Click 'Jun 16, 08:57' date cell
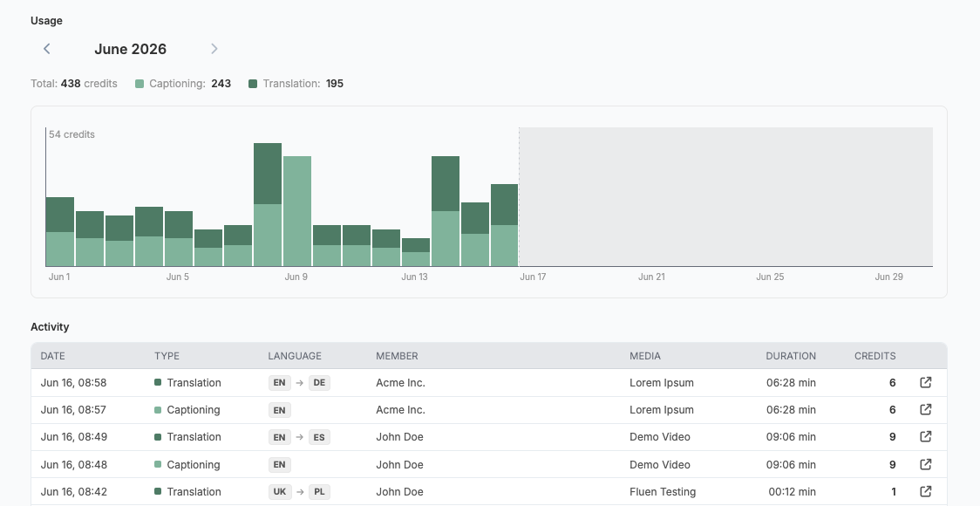This screenshot has height=506, width=980. [x=73, y=410]
